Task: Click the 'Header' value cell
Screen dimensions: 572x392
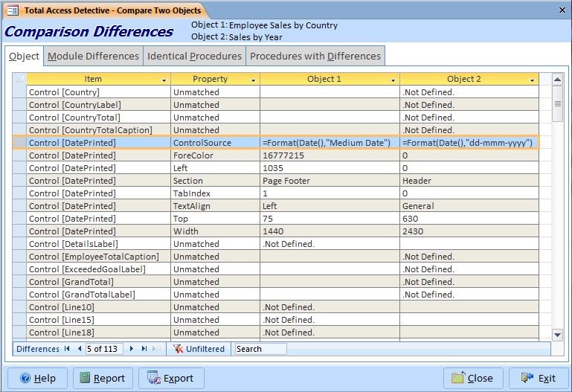Action: (x=469, y=181)
